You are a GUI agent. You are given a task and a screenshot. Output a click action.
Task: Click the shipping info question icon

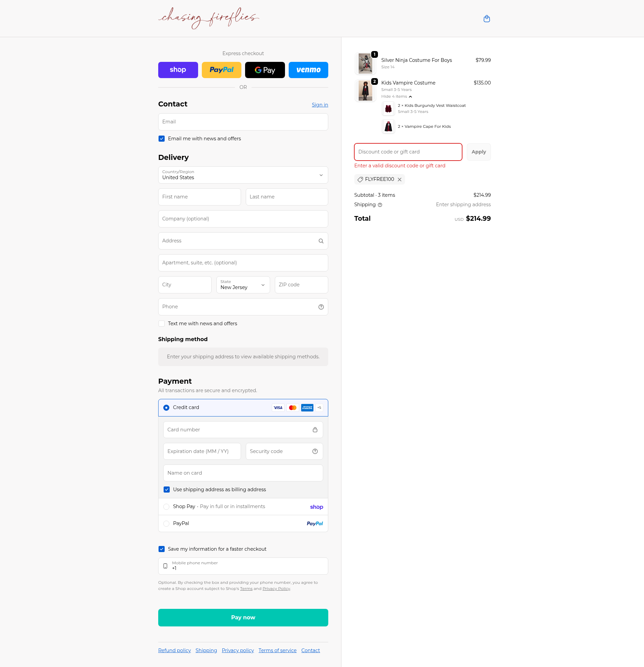click(x=380, y=205)
